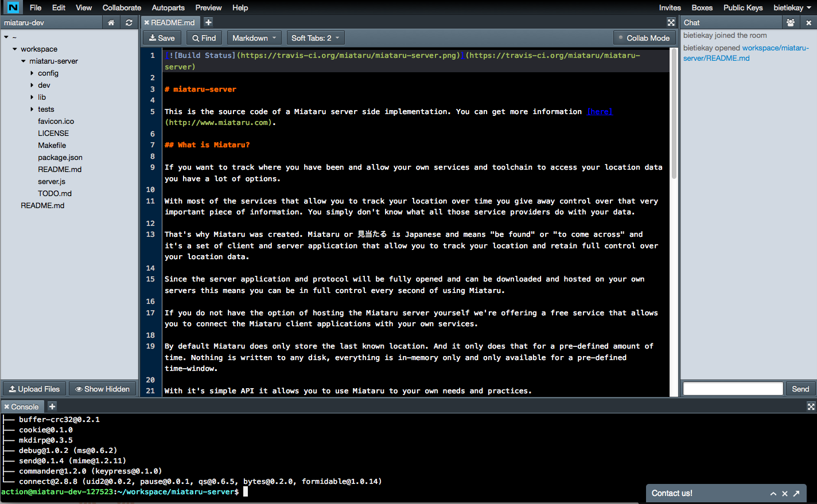Screen dimensions: 817x504
Task: Click the '# miataru-server' heading line
Action: click(x=200, y=89)
